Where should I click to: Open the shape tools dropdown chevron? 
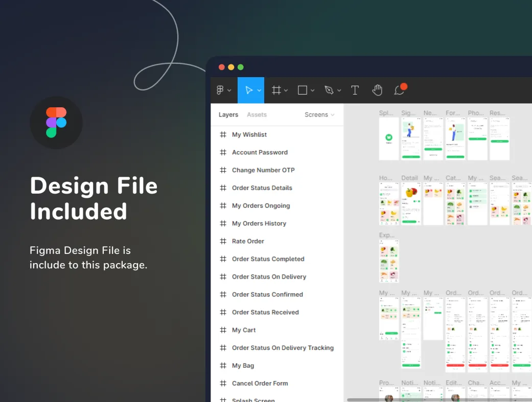pyautogui.click(x=313, y=91)
